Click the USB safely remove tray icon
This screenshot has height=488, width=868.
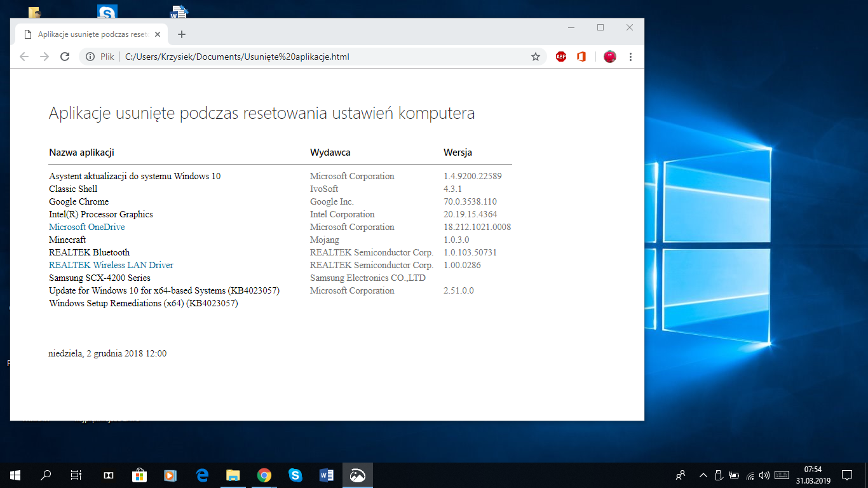coord(719,475)
